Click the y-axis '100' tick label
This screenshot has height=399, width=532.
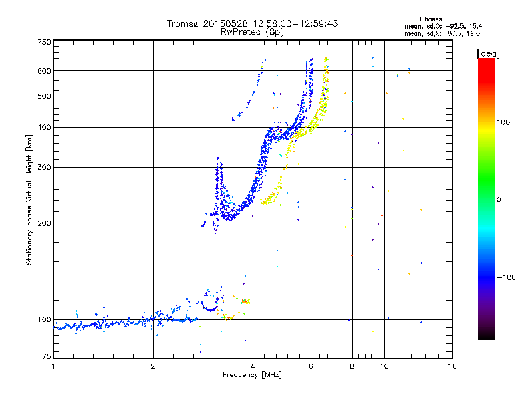coord(44,319)
